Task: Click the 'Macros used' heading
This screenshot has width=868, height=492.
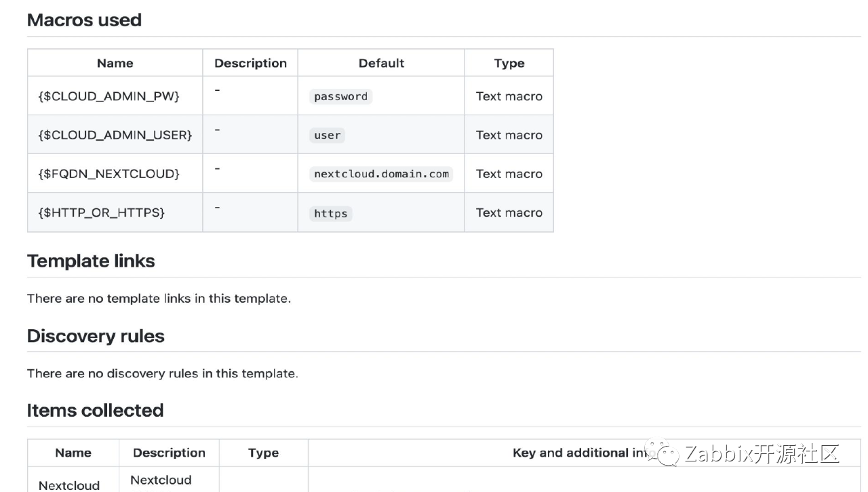Action: 84,20
